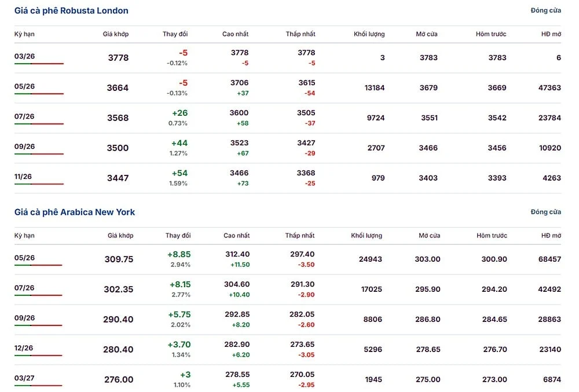Viewport: 579px width, 392px height.
Task: Click the Kỳ hạn header in the Arabica table
Action: coord(24,236)
